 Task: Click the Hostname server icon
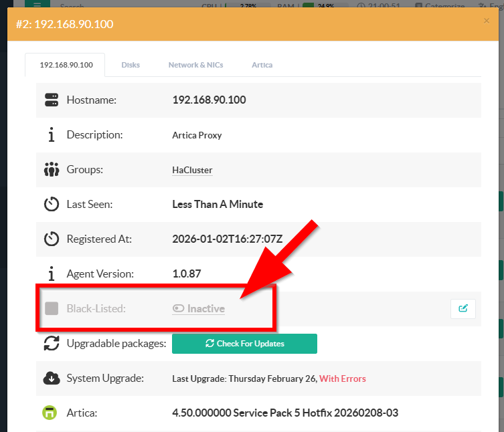(52, 100)
